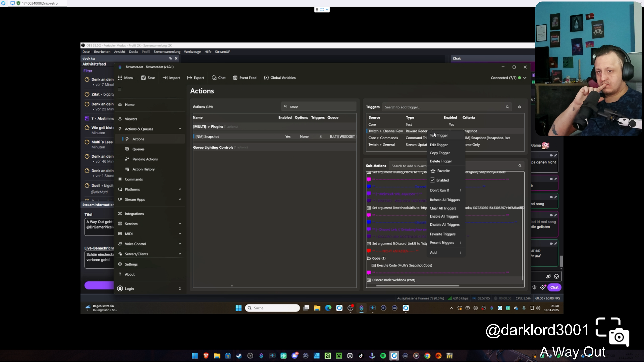Select the [NM] Snapshot action row
This screenshot has height=362, width=644.
click(x=274, y=137)
